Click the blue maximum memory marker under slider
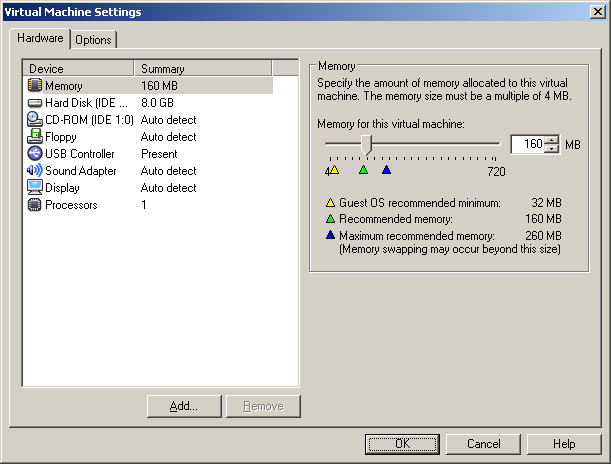 (386, 169)
